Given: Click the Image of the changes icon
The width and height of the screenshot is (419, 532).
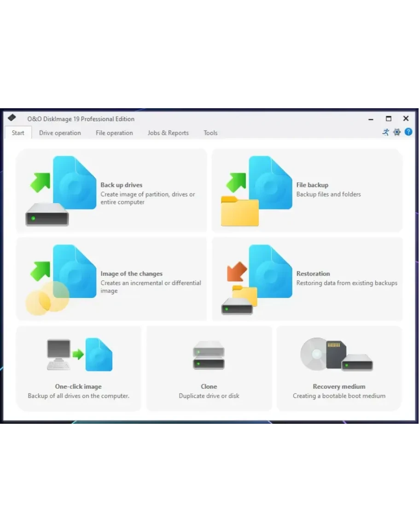Looking at the screenshot, I should click(61, 279).
